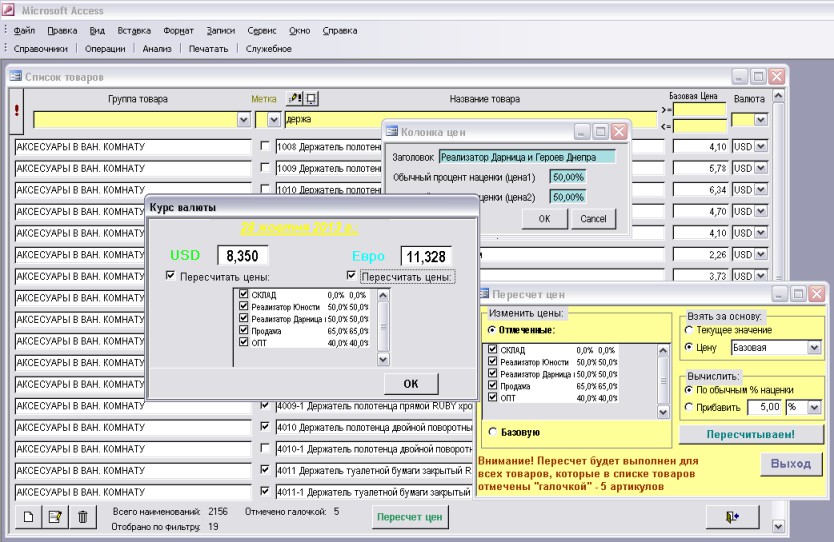834x542 pixels.
Task: Open the Печатать menu
Action: [x=208, y=48]
